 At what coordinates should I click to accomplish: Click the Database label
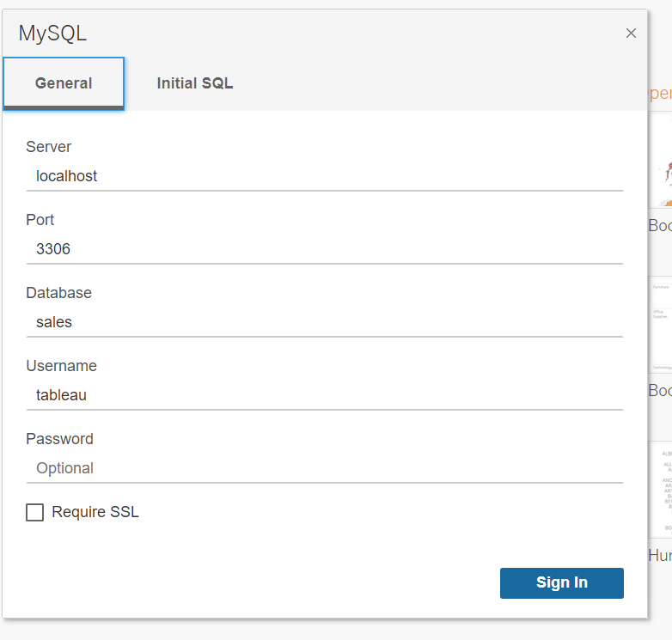58,293
